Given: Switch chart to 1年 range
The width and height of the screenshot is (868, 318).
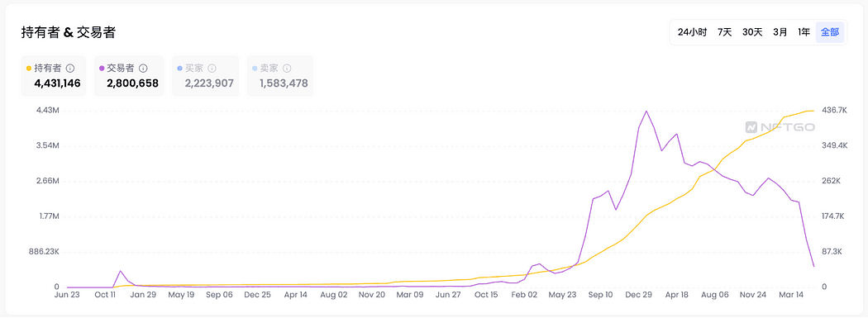Looking at the screenshot, I should point(804,32).
